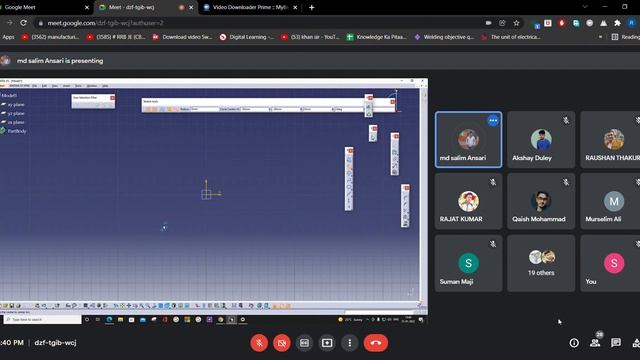
Task: Click the red extension icon in toolbar
Action: tap(562, 23)
